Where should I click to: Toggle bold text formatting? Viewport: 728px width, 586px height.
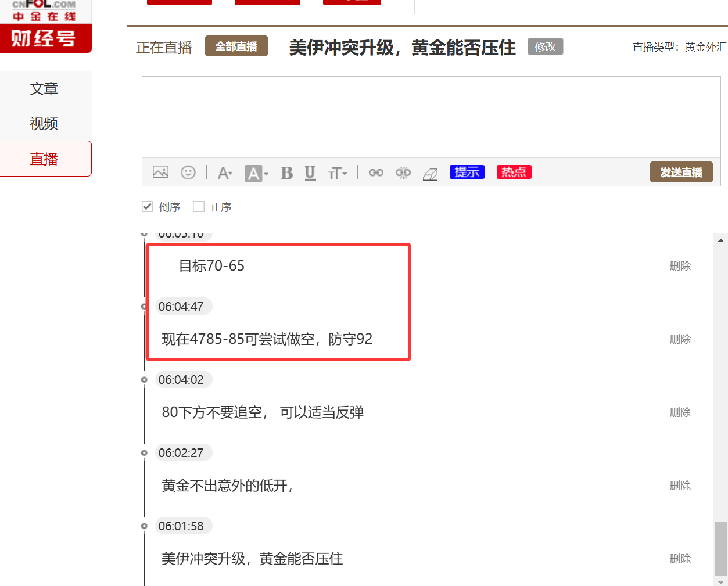(x=286, y=173)
